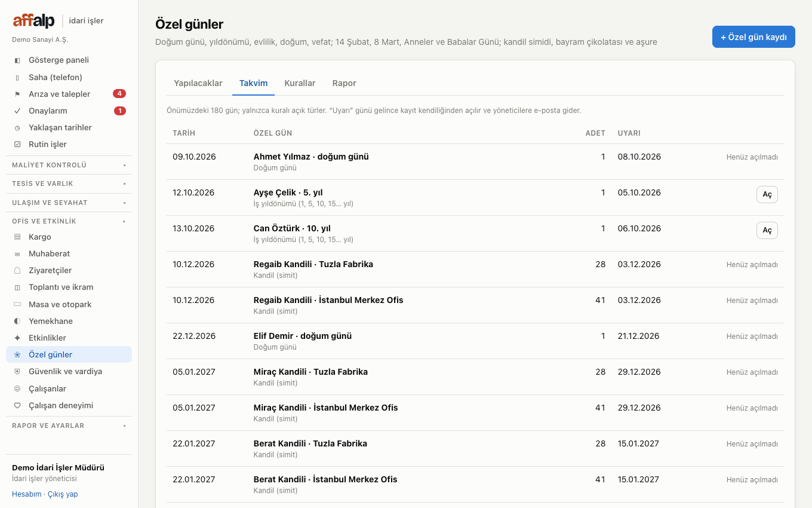Click the affalp logo
The image size is (812, 508).
point(34,21)
